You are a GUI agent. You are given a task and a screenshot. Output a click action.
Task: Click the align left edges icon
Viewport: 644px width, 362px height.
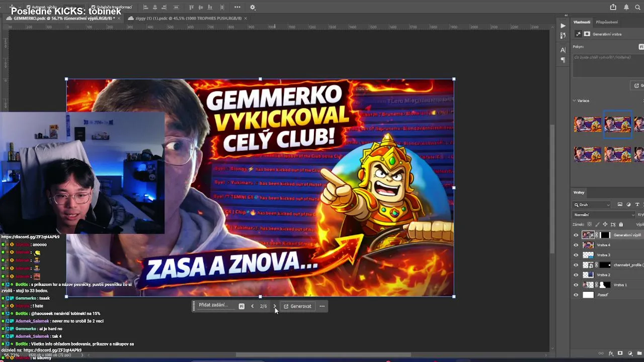[x=146, y=7]
